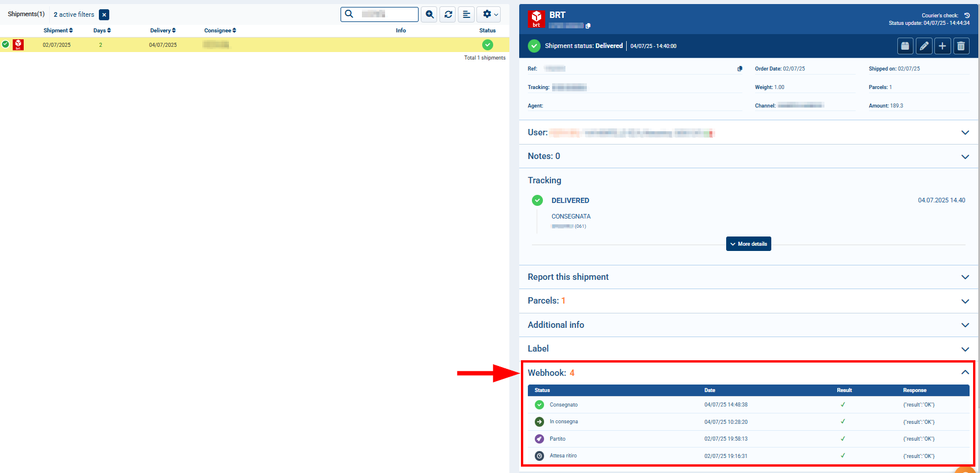Click the shipments search field

pos(379,14)
